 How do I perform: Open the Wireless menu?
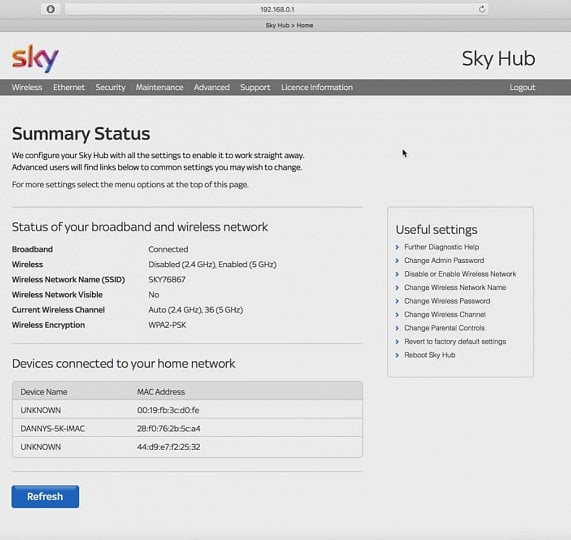(27, 87)
